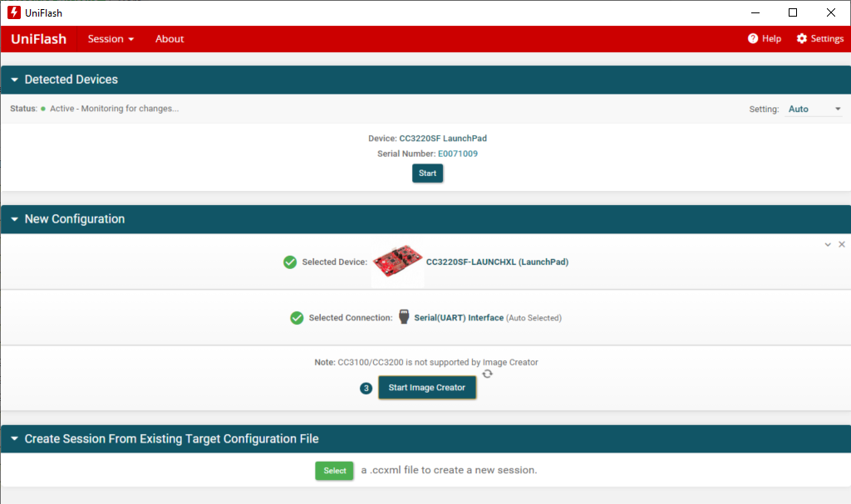Click the green checkmark beside Selected Connection
Screen dimensions: 851x504
[x=297, y=318]
